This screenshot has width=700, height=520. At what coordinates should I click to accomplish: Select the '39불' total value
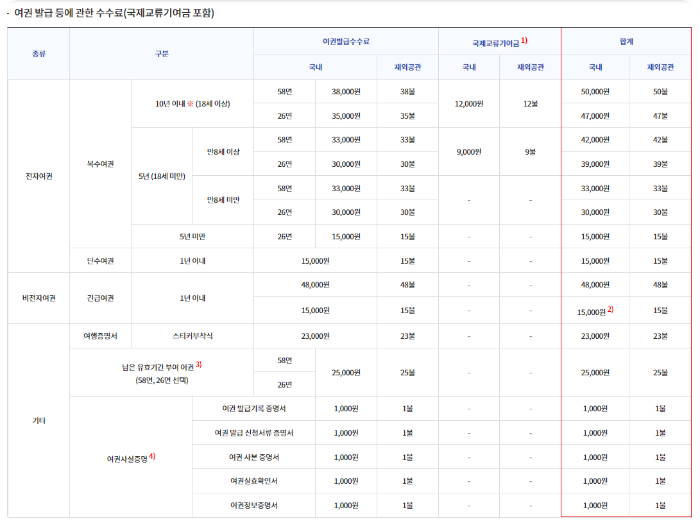pyautogui.click(x=660, y=164)
